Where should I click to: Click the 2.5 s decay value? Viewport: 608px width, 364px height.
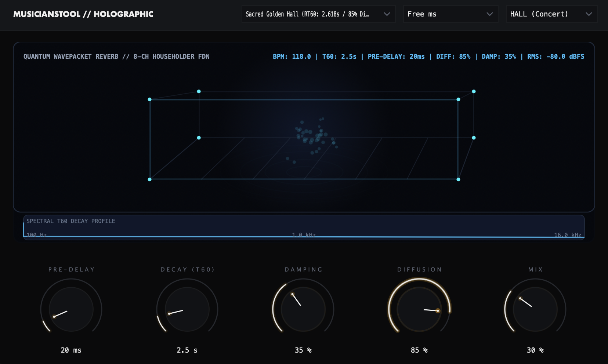187,350
